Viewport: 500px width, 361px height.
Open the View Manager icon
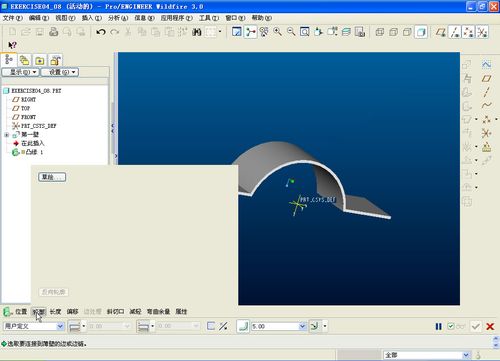pyautogui.click(x=360, y=32)
